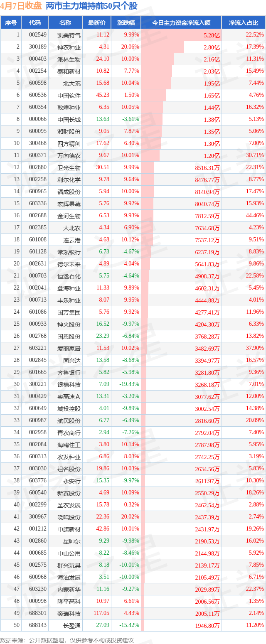Viewport: 266px width, 644px height.
Task: Click the 名称 column header
Action: coord(65,23)
